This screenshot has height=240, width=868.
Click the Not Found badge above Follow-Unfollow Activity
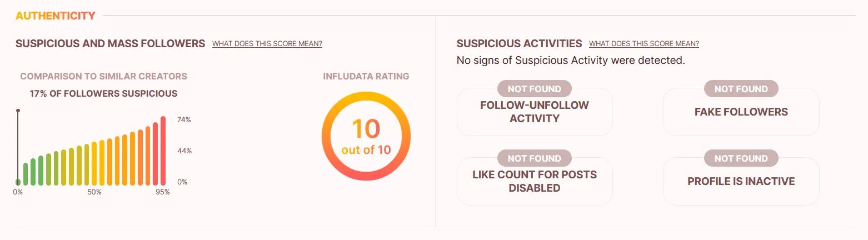click(534, 89)
